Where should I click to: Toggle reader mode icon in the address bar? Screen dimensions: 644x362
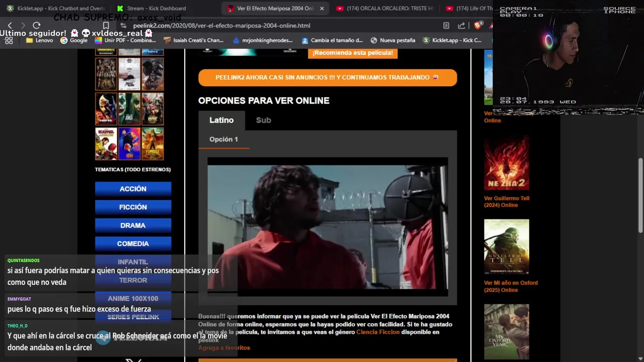[x=446, y=26]
